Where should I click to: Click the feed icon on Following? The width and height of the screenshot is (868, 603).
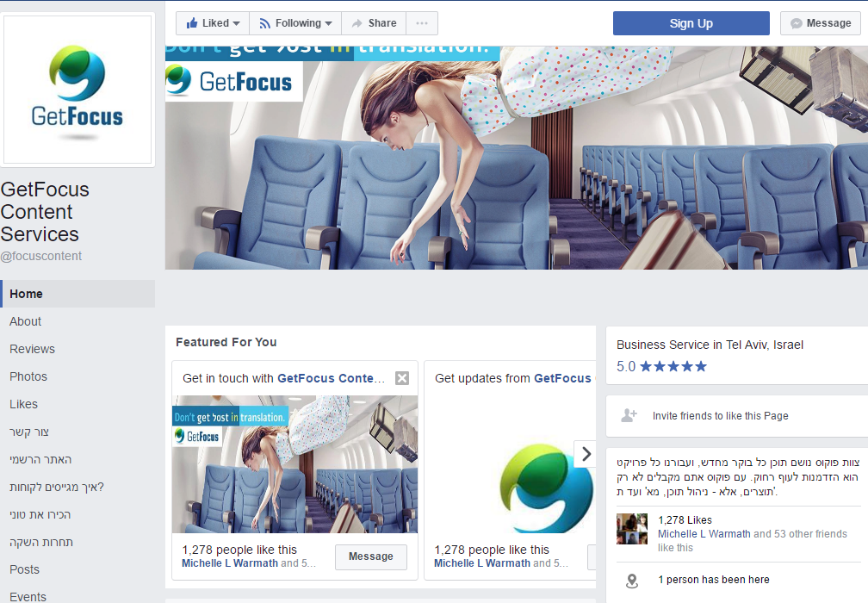(x=265, y=23)
